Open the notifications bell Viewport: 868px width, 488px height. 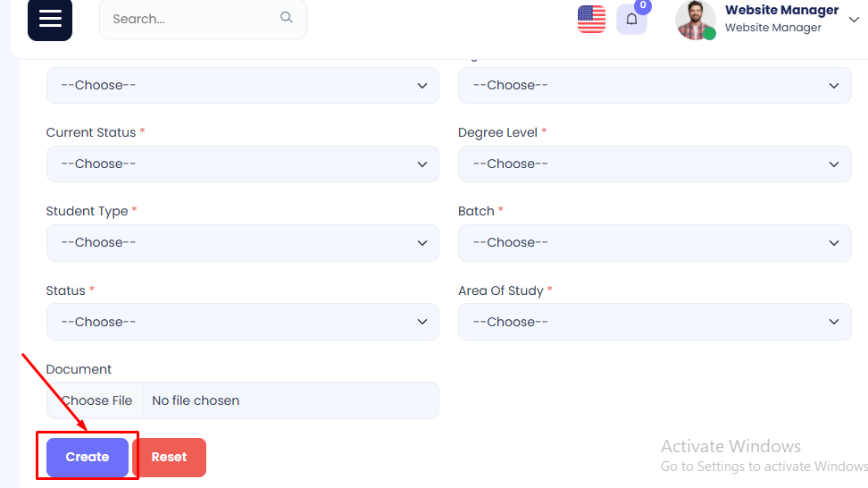click(631, 20)
